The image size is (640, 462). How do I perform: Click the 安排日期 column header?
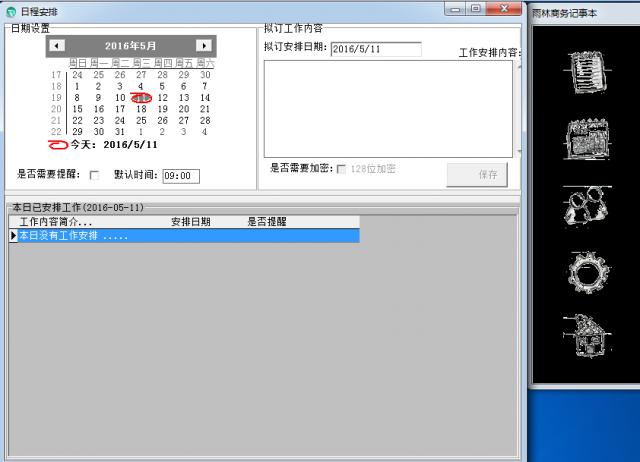pyautogui.click(x=191, y=222)
